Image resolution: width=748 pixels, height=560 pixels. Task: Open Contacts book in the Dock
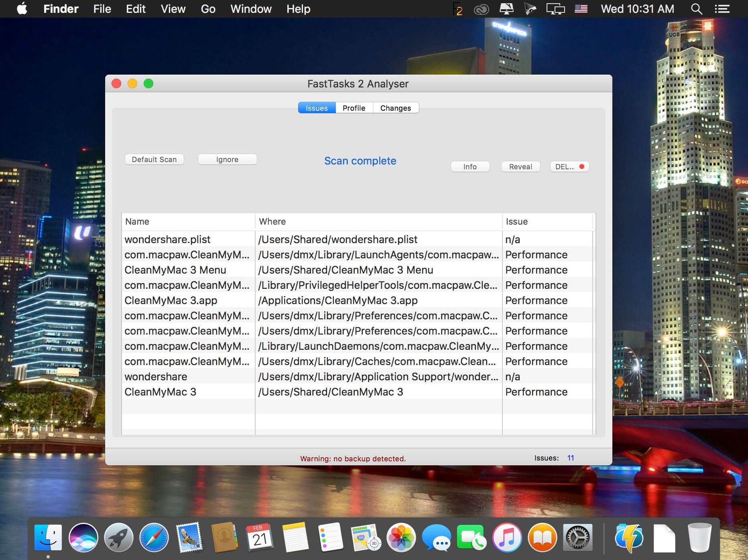tap(224, 537)
